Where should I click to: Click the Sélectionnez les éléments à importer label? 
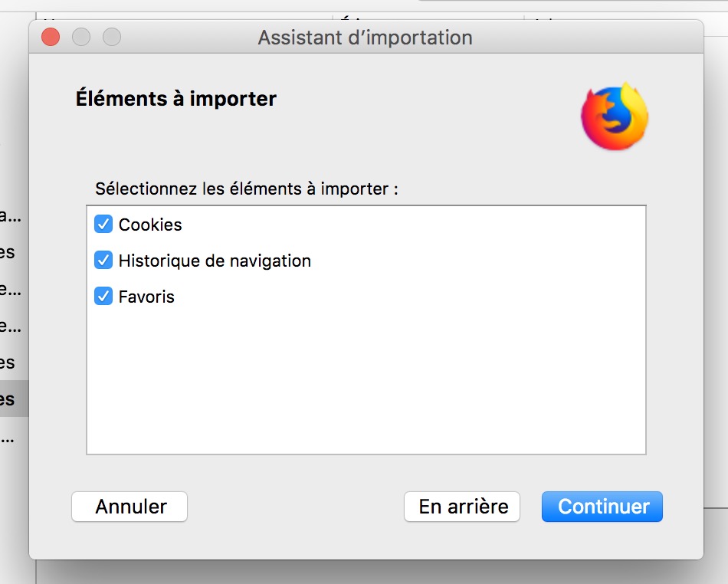point(247,189)
